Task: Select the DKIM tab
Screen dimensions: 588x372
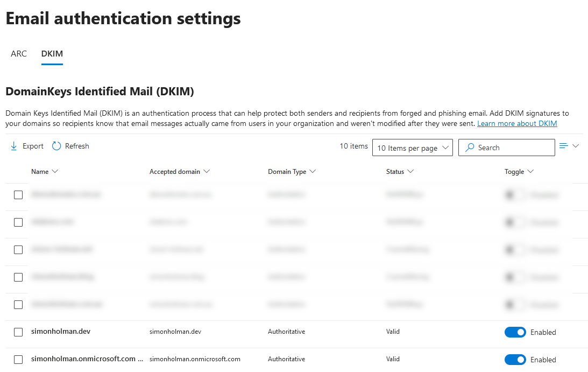Action: pyautogui.click(x=52, y=53)
